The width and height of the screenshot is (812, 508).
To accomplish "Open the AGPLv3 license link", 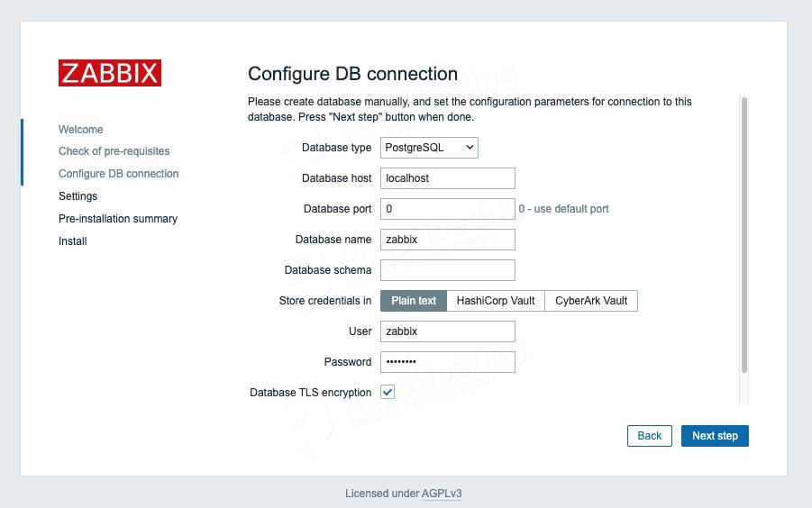I will point(442,494).
